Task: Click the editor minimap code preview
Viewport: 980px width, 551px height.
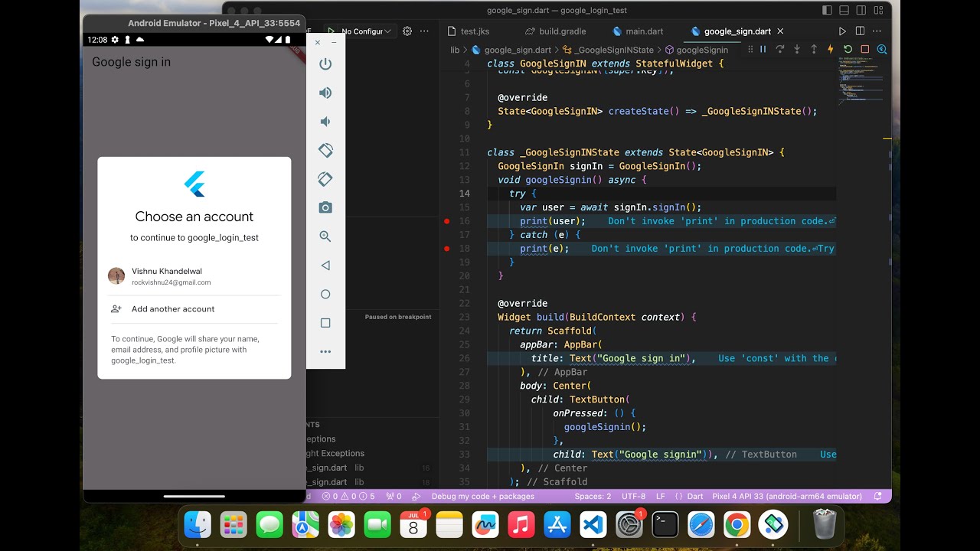Action: pos(861,82)
